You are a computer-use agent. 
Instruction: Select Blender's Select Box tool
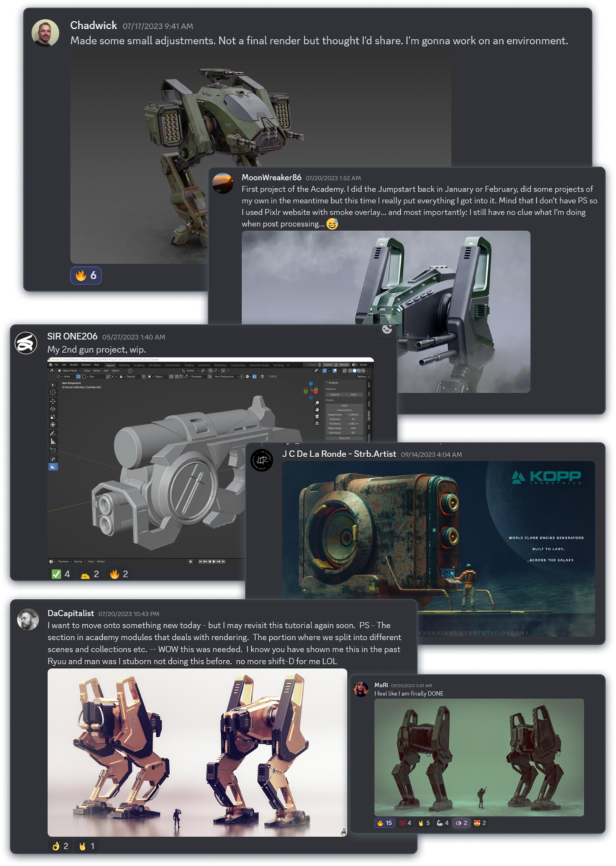point(53,385)
